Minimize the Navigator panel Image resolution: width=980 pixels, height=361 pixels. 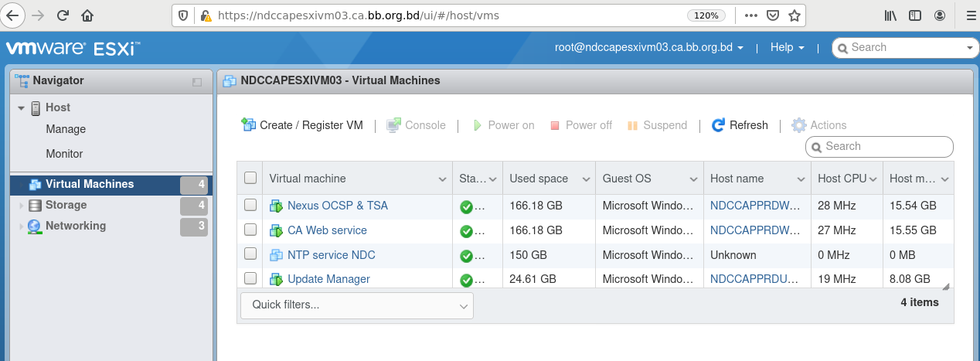[197, 81]
